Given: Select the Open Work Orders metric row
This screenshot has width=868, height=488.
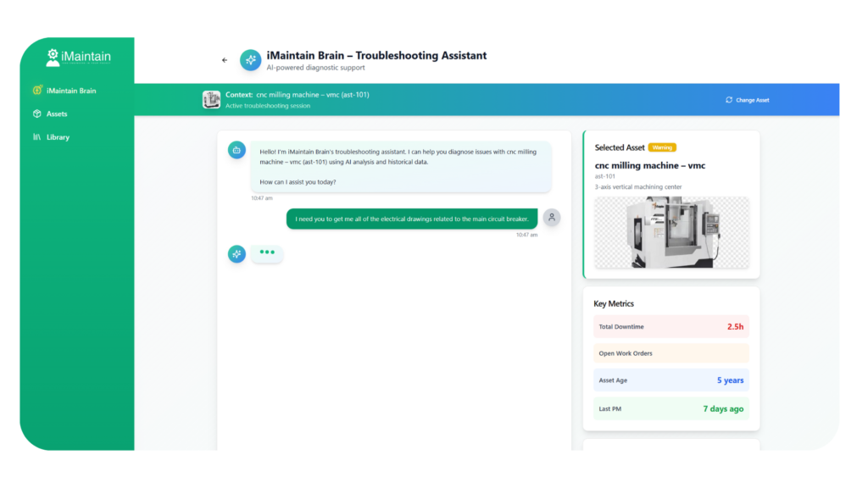Looking at the screenshot, I should [670, 353].
